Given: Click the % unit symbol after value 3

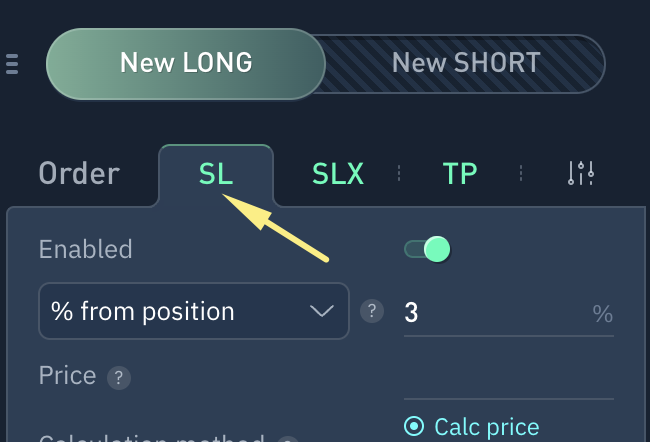Looking at the screenshot, I should (602, 313).
